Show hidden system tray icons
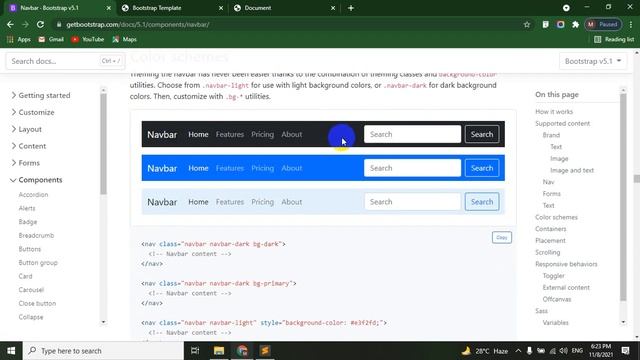Viewport: 640px width, 360px height. coord(518,351)
